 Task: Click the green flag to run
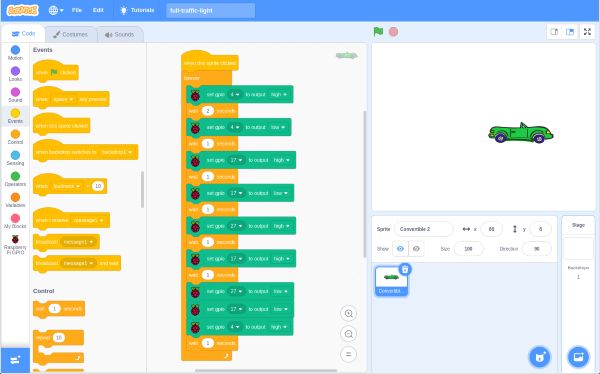378,32
